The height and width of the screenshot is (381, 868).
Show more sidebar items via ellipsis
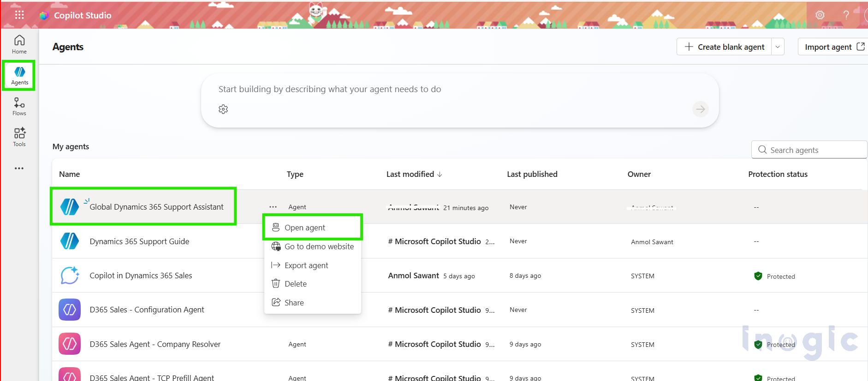click(19, 168)
